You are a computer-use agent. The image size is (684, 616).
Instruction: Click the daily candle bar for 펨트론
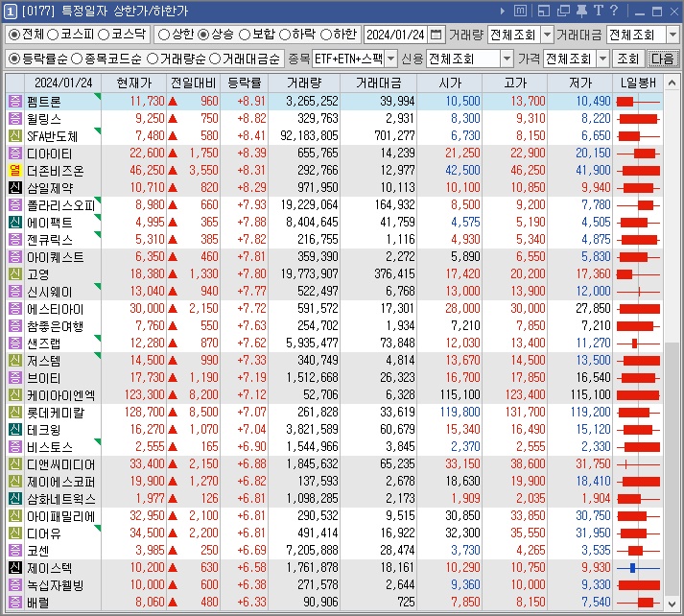pos(638,102)
